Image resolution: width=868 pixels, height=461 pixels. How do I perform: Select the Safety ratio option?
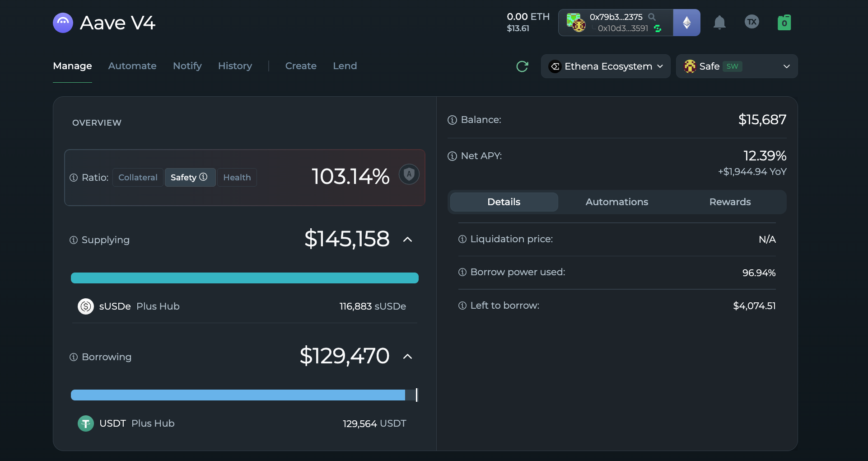190,177
